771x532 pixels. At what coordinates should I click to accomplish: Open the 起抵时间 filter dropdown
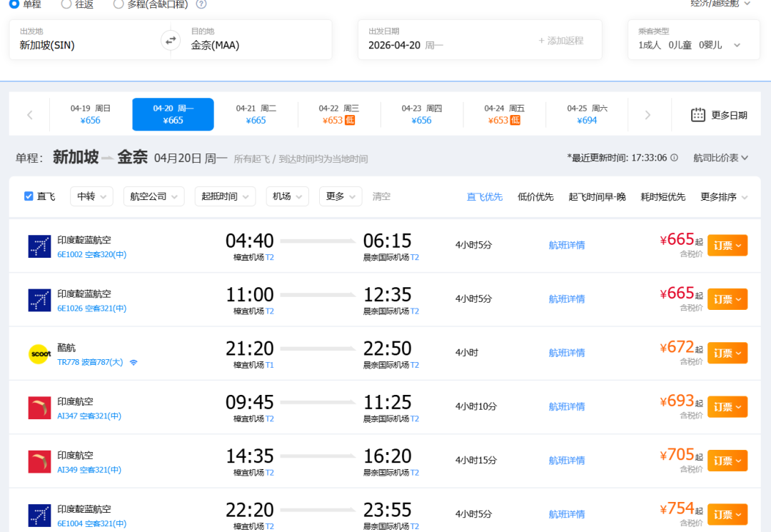[225, 196]
